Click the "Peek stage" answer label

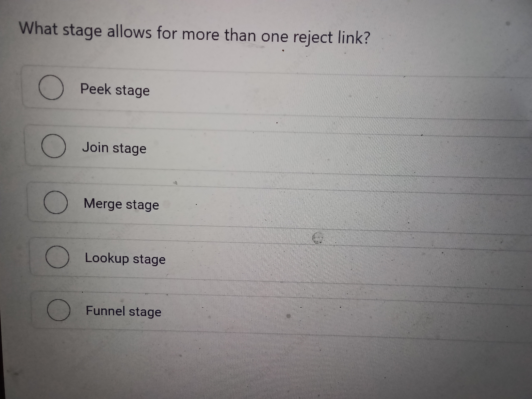115,90
